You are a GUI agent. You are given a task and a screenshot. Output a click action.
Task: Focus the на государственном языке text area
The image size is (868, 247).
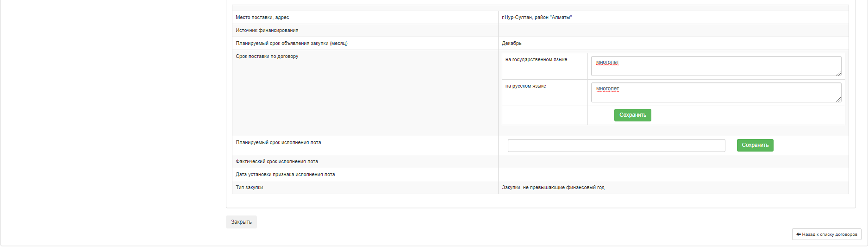pyautogui.click(x=716, y=66)
